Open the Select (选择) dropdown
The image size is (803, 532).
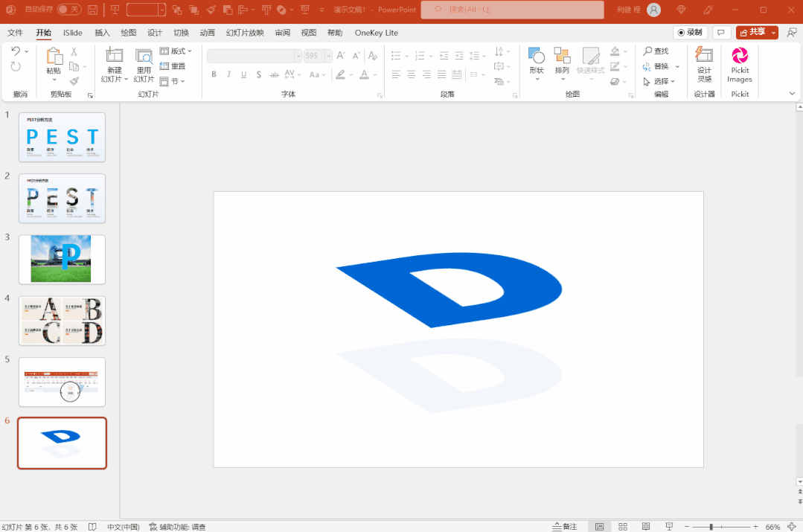(x=659, y=81)
